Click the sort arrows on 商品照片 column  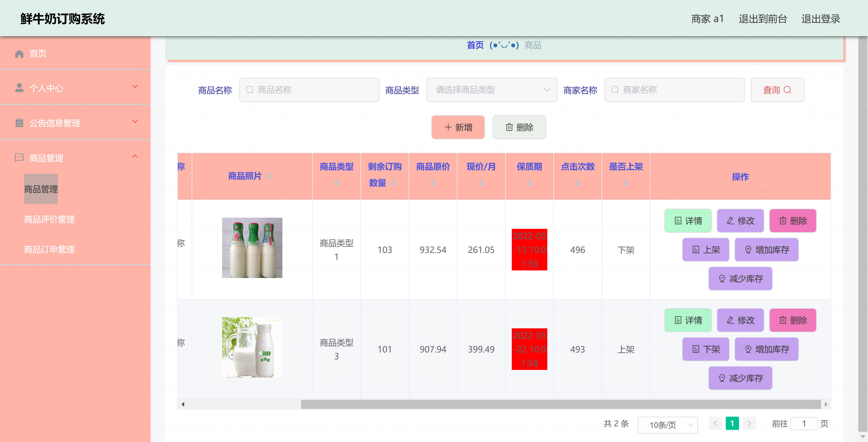point(269,176)
